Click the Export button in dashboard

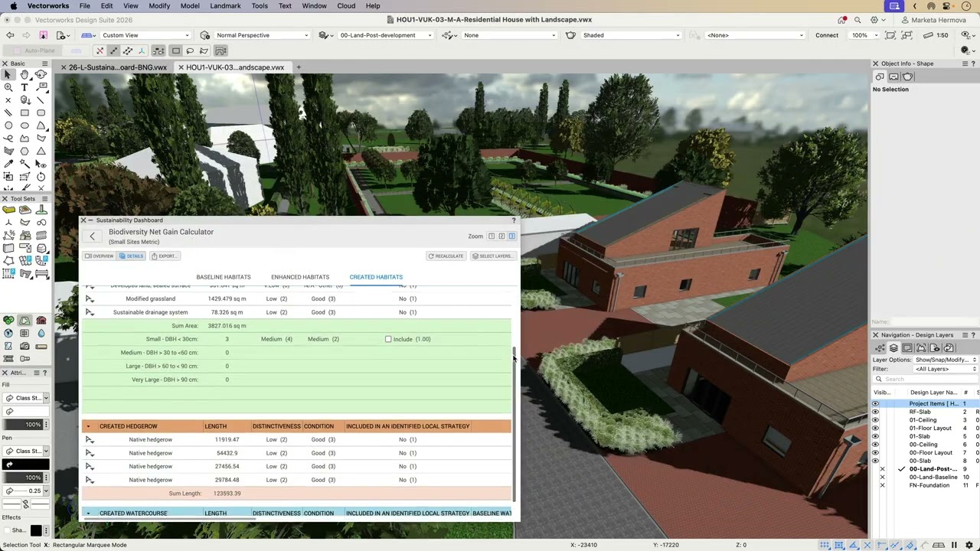(164, 256)
